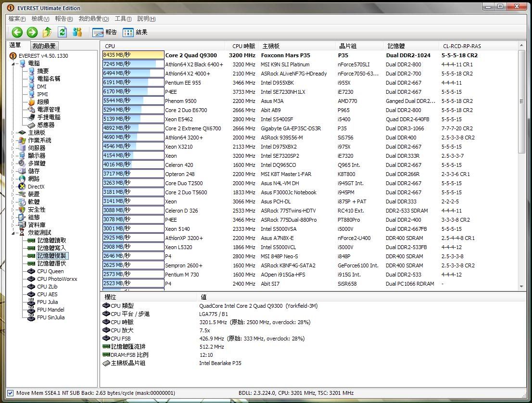Click the DirectX icon in tree
532x403 pixels.
click(x=22, y=187)
